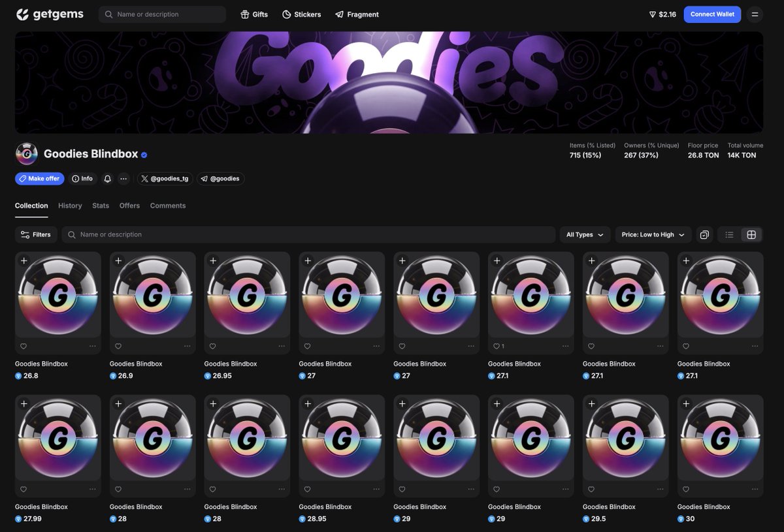Click the Make offer button
Viewport: 784px width, 532px height.
click(x=39, y=178)
